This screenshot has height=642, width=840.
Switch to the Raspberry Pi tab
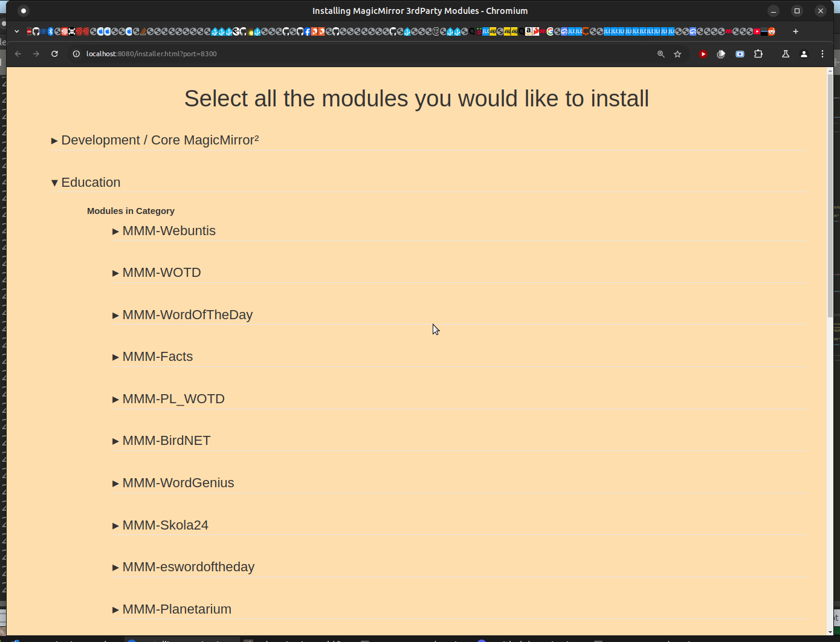pyautogui.click(x=479, y=31)
